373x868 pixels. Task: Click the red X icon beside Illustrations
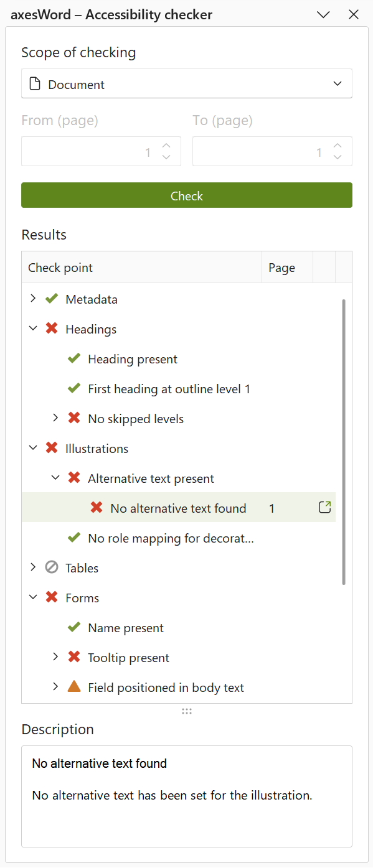coord(52,449)
